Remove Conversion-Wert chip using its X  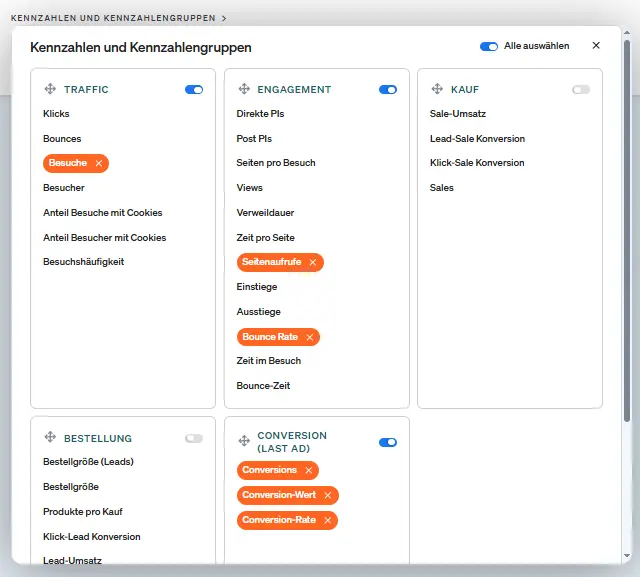pos(328,495)
